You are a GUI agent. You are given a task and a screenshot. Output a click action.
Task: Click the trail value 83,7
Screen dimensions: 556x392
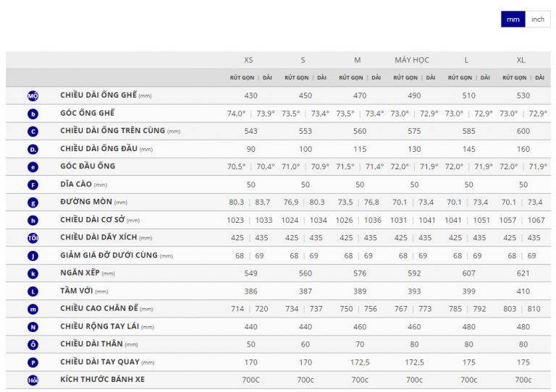tap(262, 203)
